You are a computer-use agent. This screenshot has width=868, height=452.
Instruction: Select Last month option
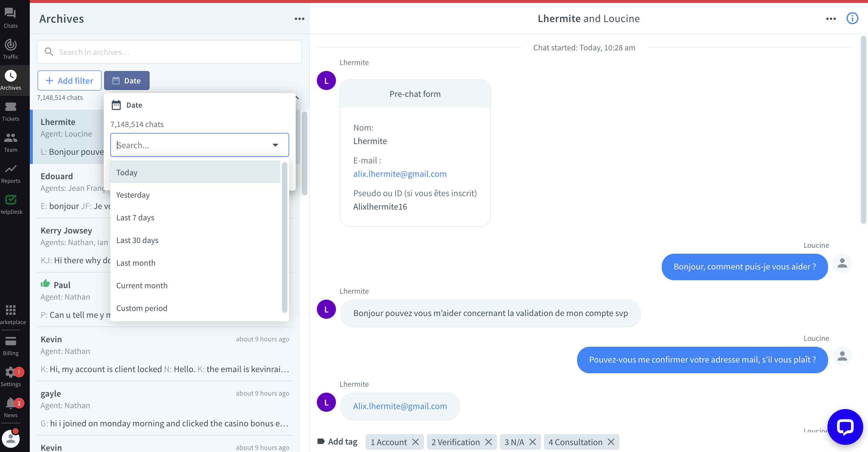click(x=195, y=262)
